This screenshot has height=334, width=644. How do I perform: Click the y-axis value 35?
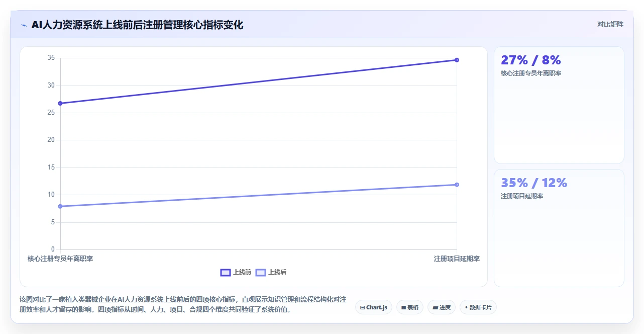pos(51,58)
